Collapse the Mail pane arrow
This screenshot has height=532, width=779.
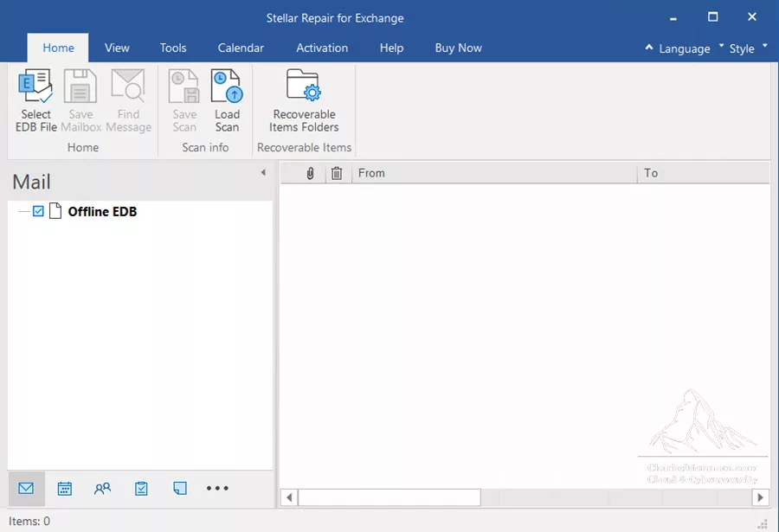(x=263, y=172)
